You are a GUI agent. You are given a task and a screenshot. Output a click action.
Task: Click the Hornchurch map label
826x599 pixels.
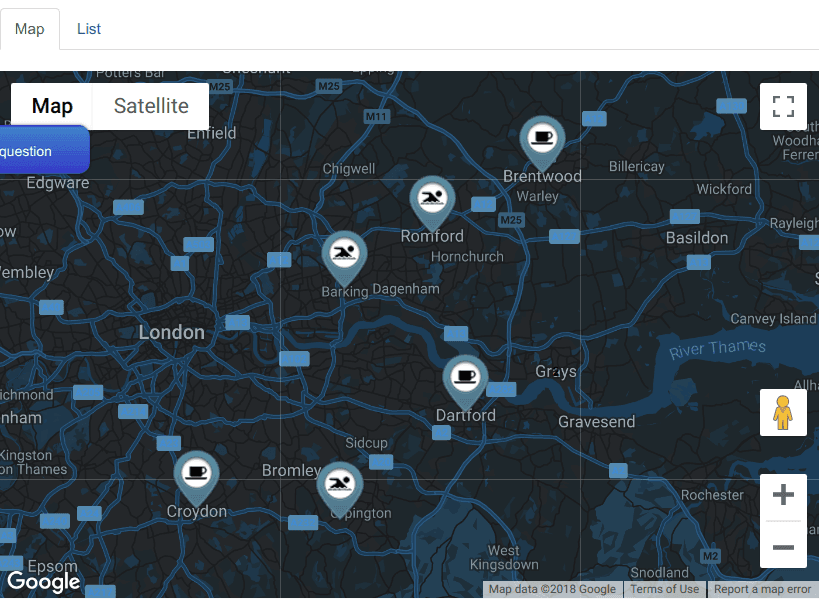(x=467, y=257)
